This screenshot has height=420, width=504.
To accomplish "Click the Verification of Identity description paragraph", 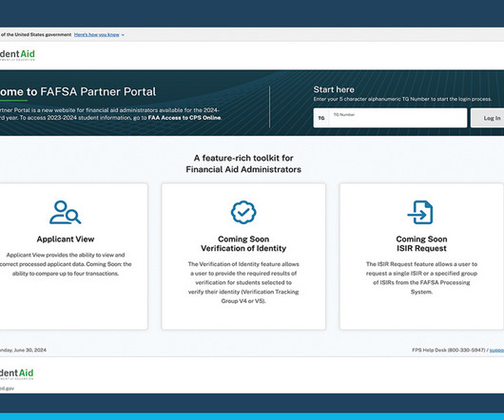I will 243,282.
